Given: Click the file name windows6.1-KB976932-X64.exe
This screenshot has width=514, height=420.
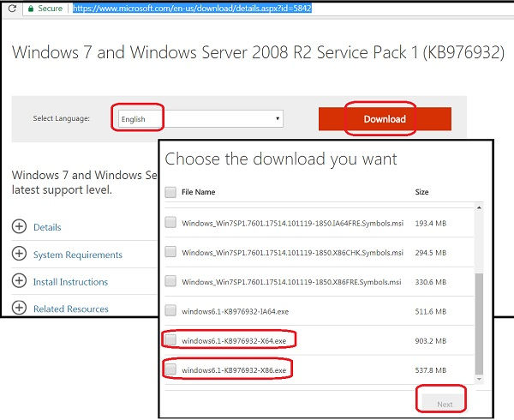Looking at the screenshot, I should 234,341.
